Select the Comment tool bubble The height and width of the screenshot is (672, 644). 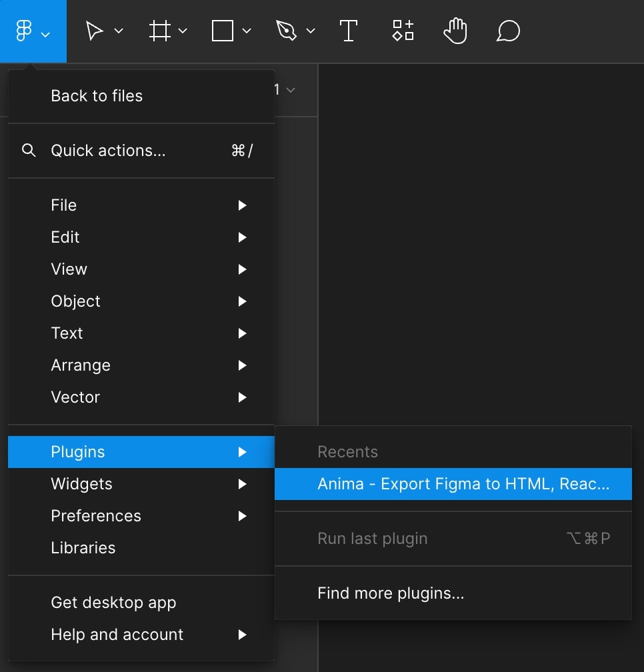coord(508,31)
